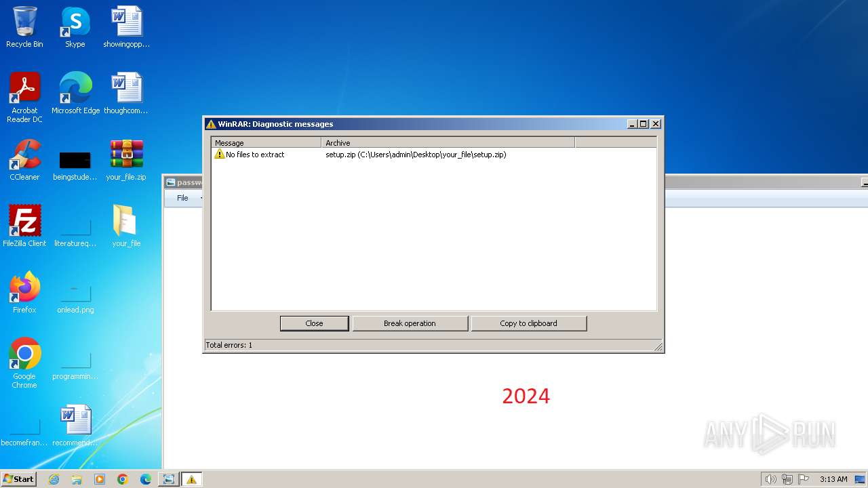This screenshot has width=868, height=488.
Task: Click the 'Total errors: 1' status text
Action: coord(229,345)
